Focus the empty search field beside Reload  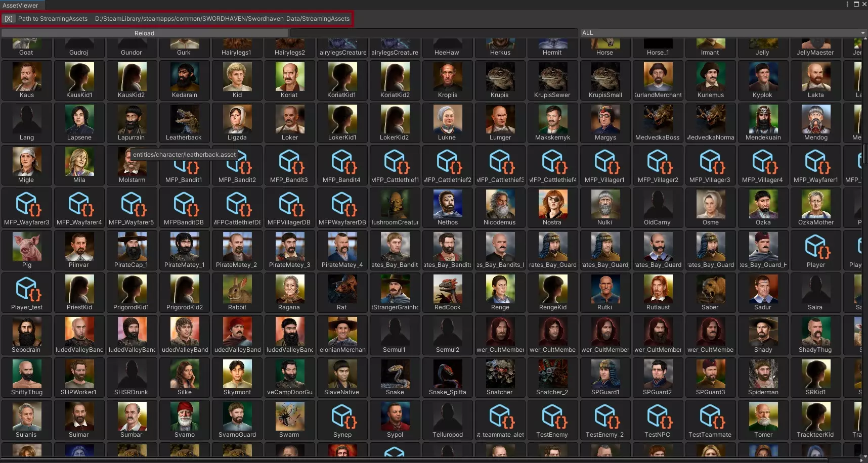point(434,33)
